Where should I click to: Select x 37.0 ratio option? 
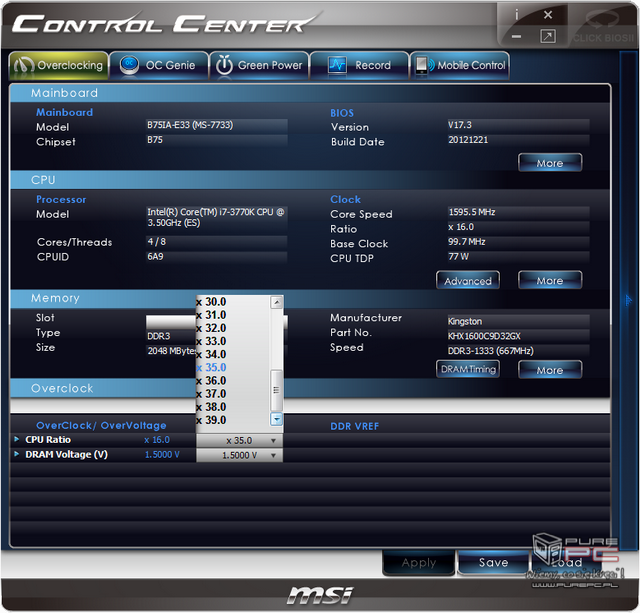pyautogui.click(x=233, y=394)
